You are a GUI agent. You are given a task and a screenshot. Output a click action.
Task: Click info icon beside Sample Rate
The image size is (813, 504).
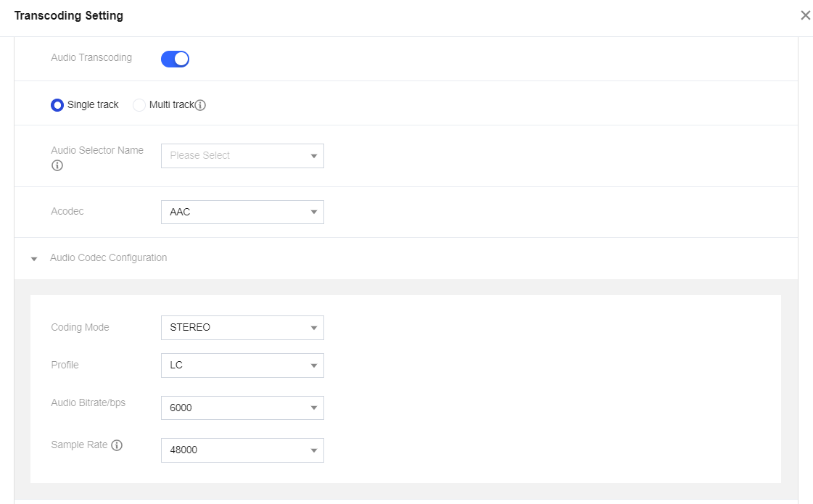[x=117, y=445]
